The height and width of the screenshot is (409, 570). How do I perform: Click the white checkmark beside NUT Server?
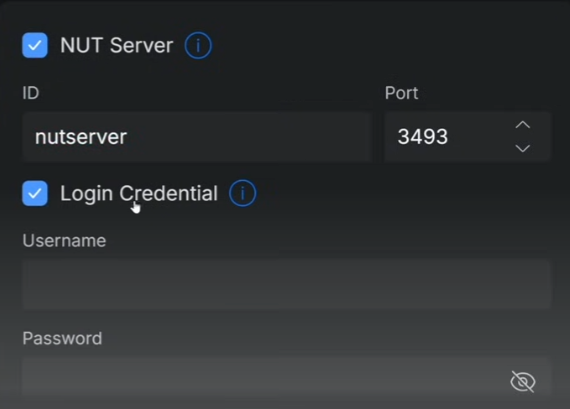(x=35, y=45)
